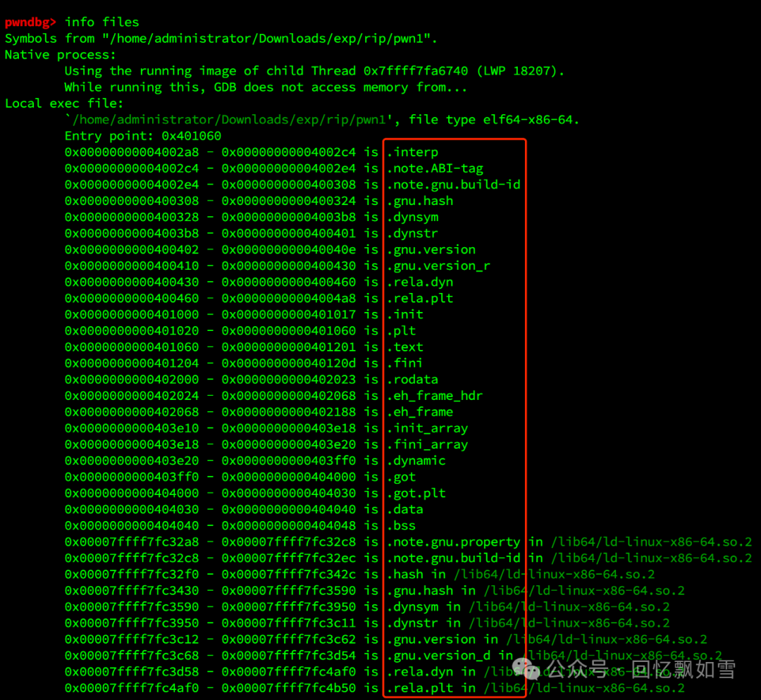This screenshot has height=700, width=761.
Task: Select the 'info files' command text
Action: click(x=102, y=23)
